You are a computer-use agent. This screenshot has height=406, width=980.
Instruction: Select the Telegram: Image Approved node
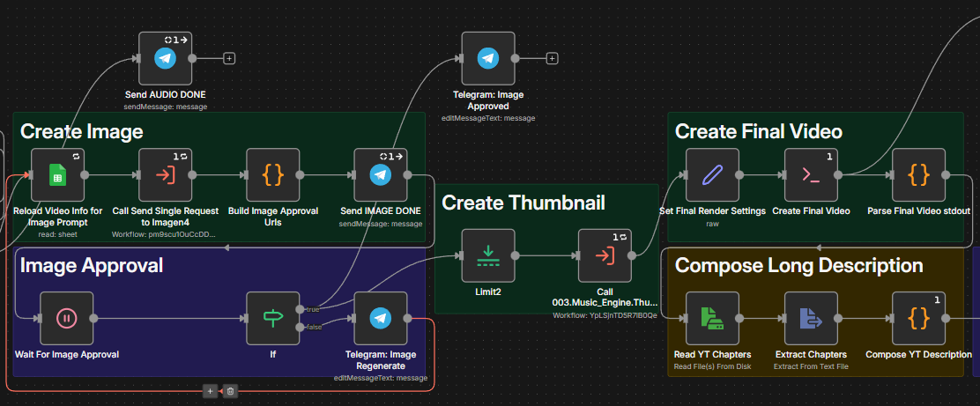(487, 58)
